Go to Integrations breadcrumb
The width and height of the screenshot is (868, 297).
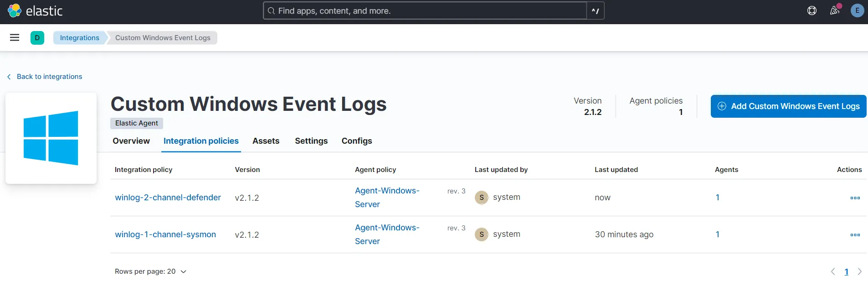coord(80,37)
